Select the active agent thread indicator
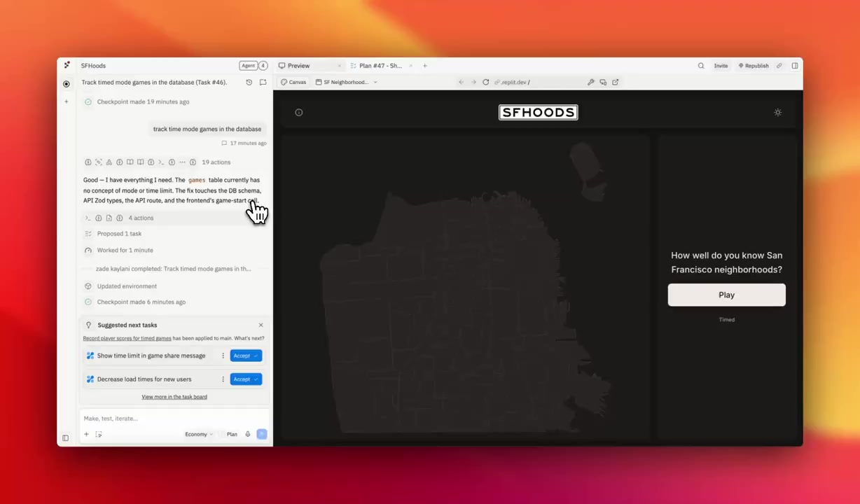The height and width of the screenshot is (504, 860). tap(67, 84)
